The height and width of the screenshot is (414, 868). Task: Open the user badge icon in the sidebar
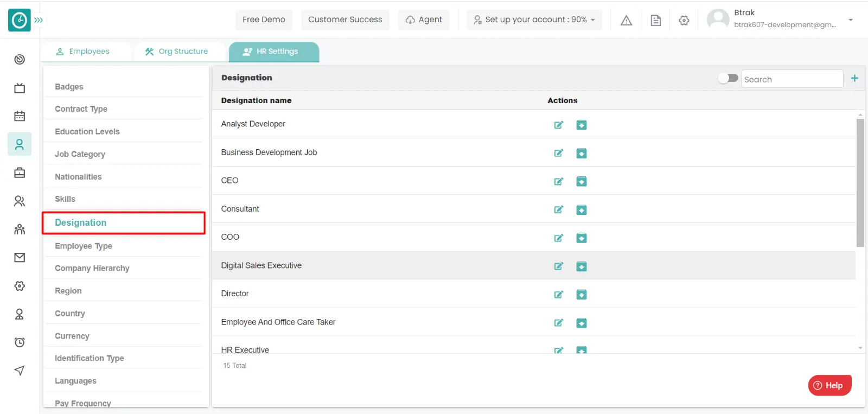tap(20, 314)
